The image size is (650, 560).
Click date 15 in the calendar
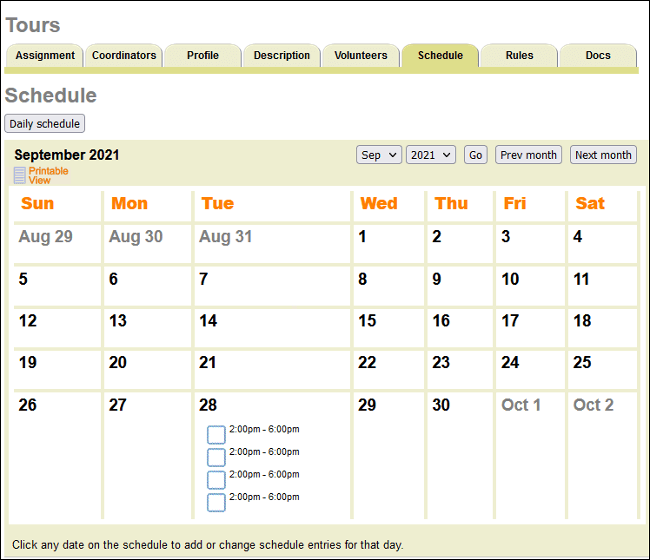tap(367, 321)
